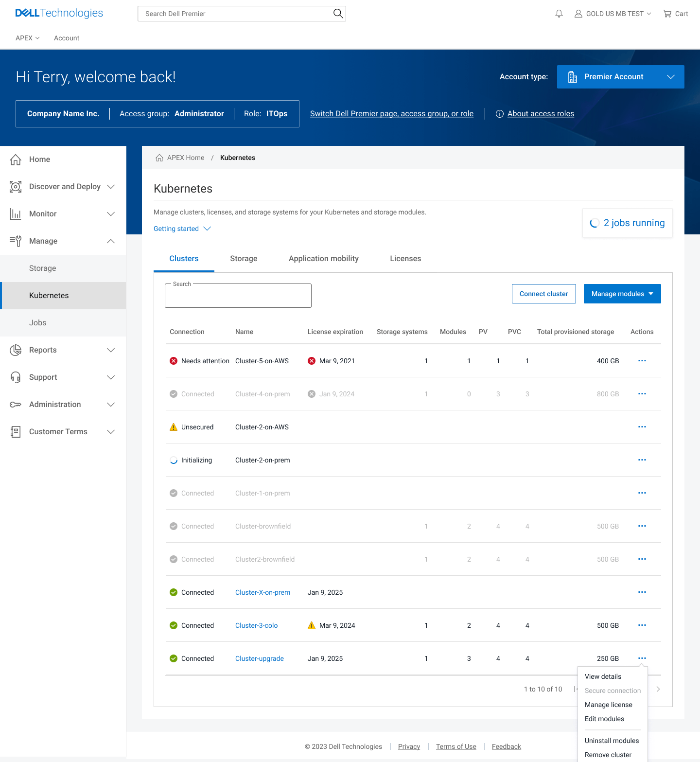Collapse the Manage section chevron
700x762 pixels.
111,241
